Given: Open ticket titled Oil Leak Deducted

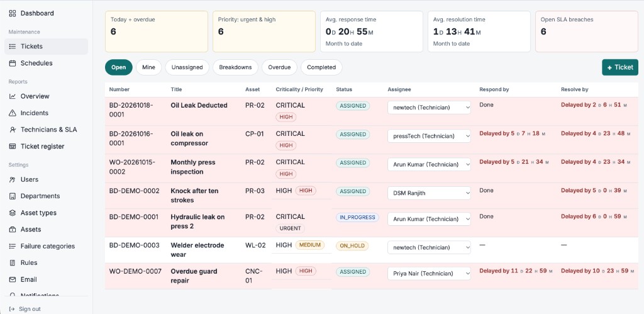Looking at the screenshot, I should coord(199,105).
